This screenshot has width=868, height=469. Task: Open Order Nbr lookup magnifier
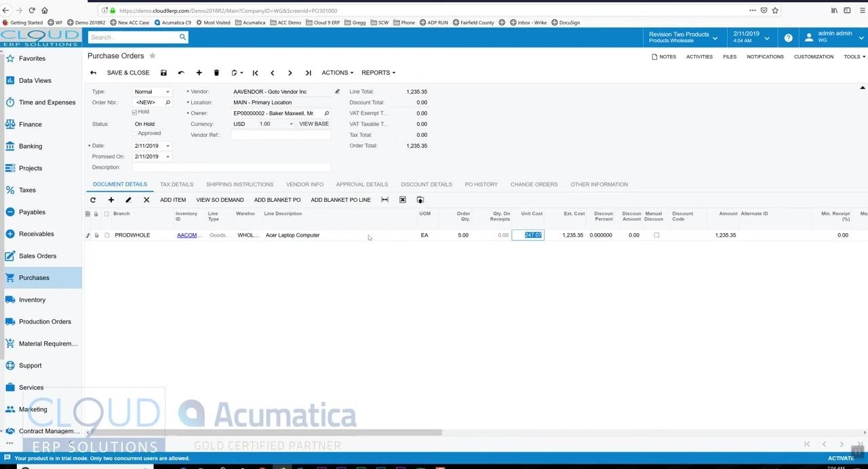[x=167, y=102]
